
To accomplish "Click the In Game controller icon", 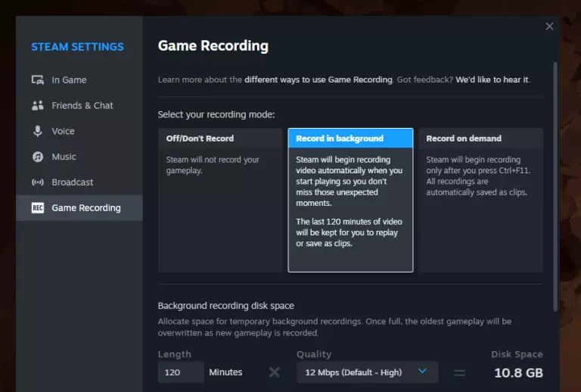I will 37,79.
